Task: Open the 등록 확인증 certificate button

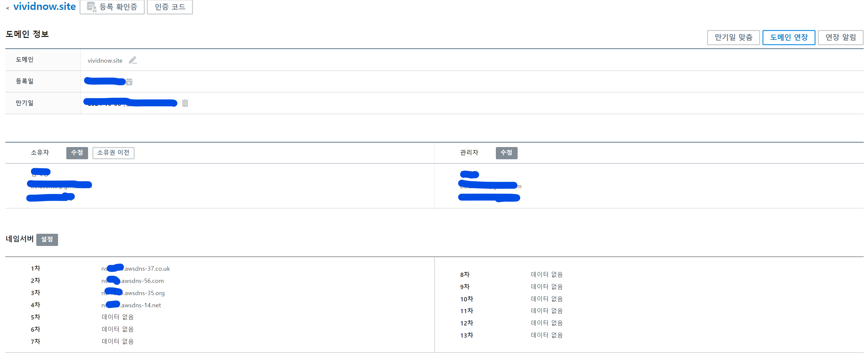Action: [112, 7]
